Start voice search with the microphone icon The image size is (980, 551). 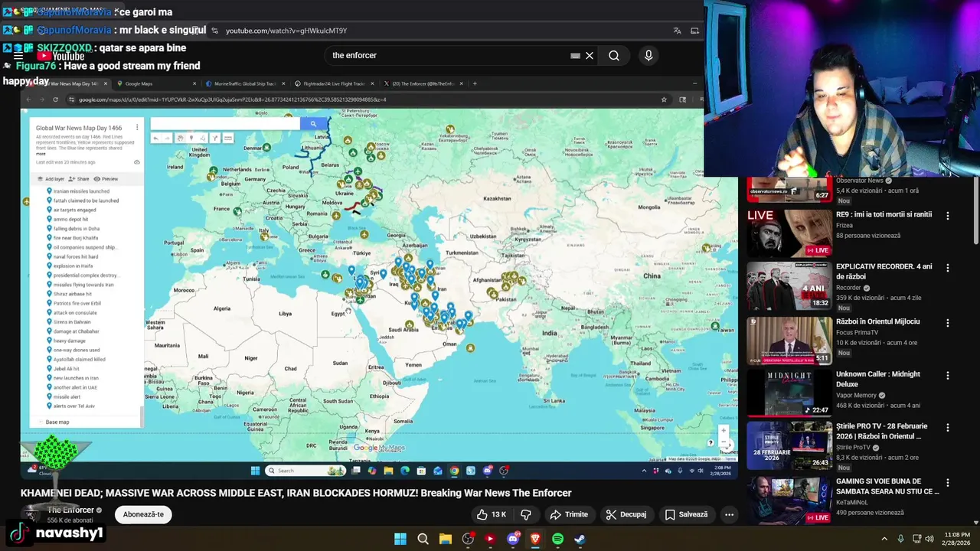648,56
